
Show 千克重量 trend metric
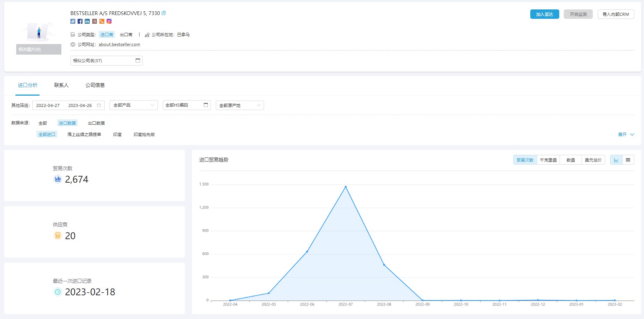pyautogui.click(x=548, y=160)
